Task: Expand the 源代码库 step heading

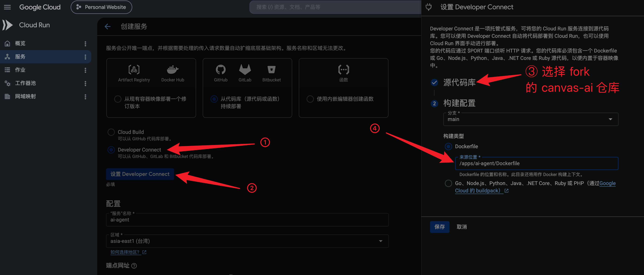Action: pyautogui.click(x=459, y=82)
